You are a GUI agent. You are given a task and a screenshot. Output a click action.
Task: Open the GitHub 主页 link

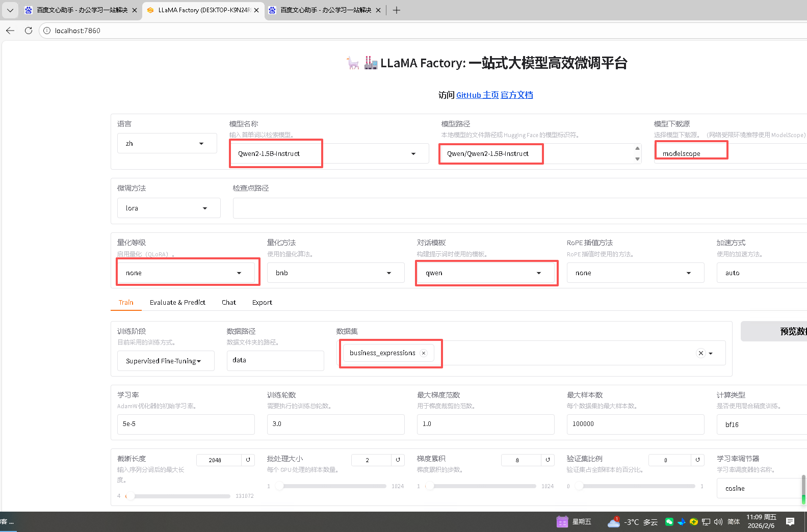click(477, 95)
